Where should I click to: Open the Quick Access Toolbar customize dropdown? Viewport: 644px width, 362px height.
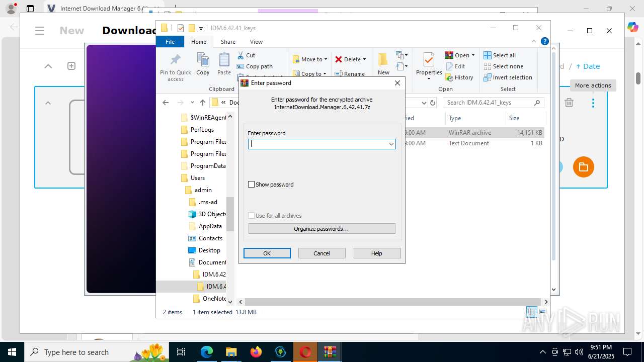click(x=201, y=28)
